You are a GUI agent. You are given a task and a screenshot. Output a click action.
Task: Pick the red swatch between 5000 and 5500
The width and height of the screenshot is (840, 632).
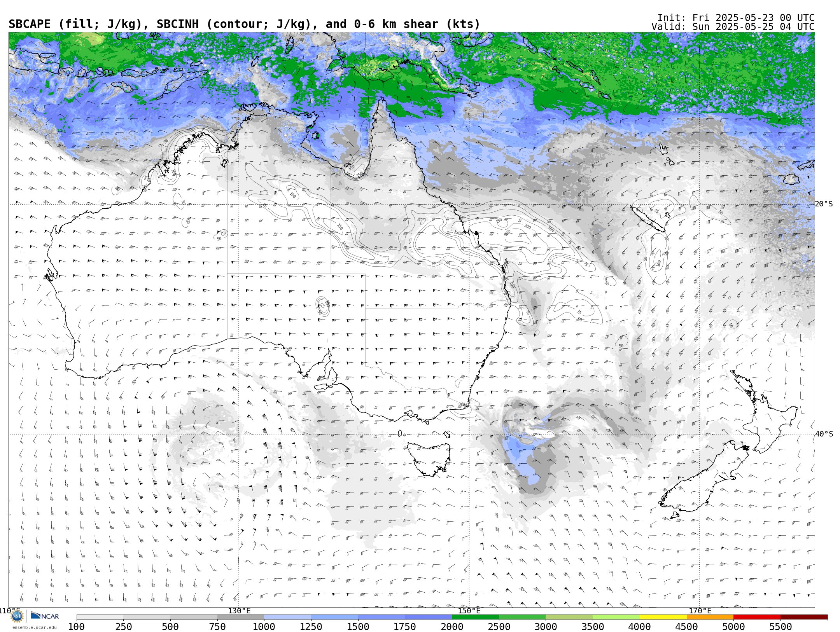point(757,617)
